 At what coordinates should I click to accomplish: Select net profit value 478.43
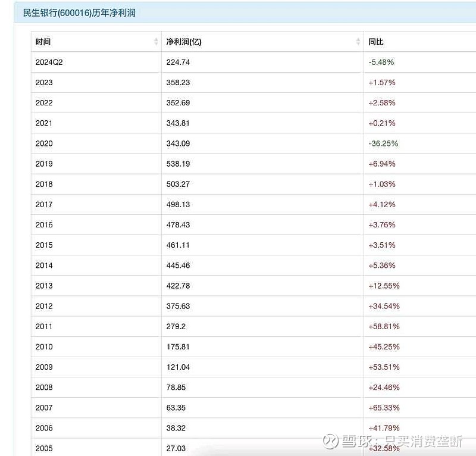click(178, 225)
